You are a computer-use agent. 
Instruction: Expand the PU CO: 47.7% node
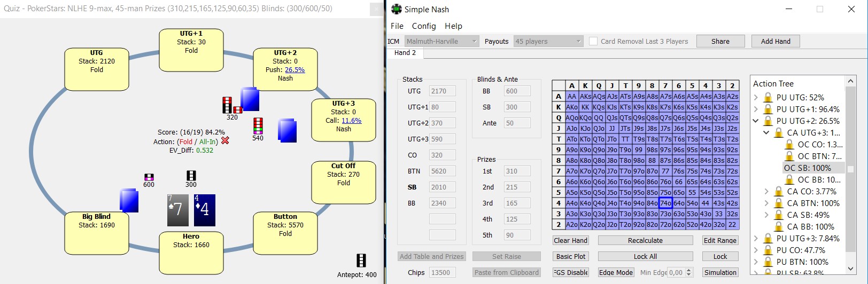click(756, 250)
